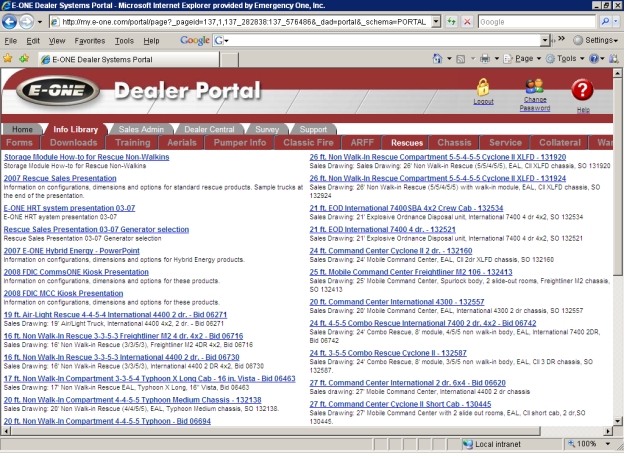Open 25 ft. Mobile Command Center Freightliner M2 106 link

(x=411, y=272)
